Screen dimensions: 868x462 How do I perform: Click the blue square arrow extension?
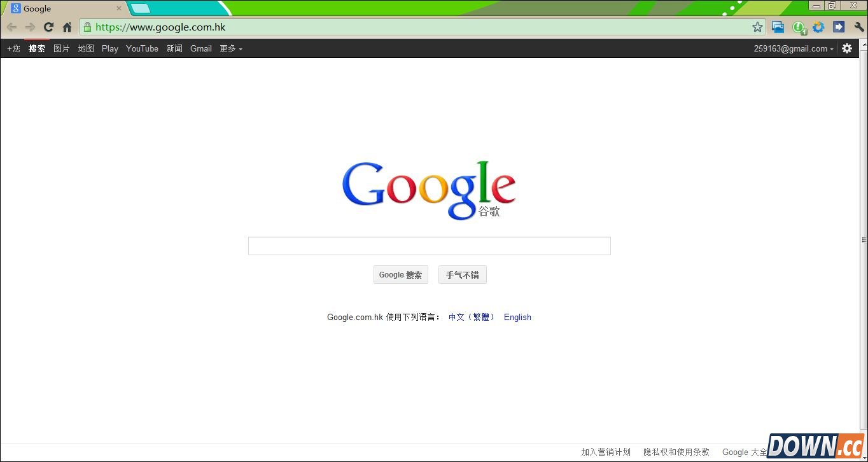pyautogui.click(x=839, y=27)
